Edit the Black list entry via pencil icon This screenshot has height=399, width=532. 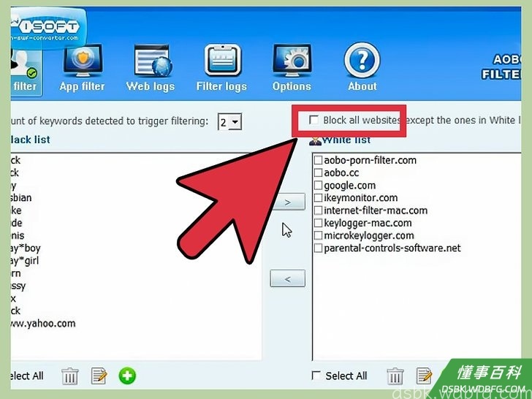(99, 376)
